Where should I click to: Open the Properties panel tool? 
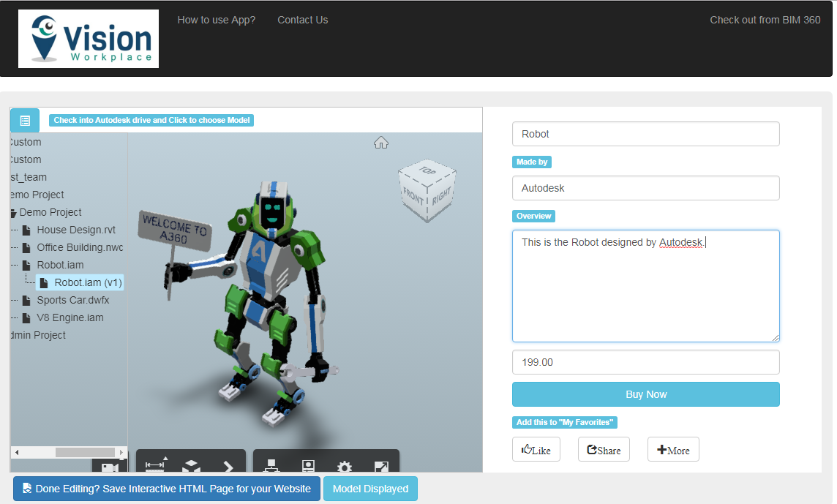click(308, 466)
